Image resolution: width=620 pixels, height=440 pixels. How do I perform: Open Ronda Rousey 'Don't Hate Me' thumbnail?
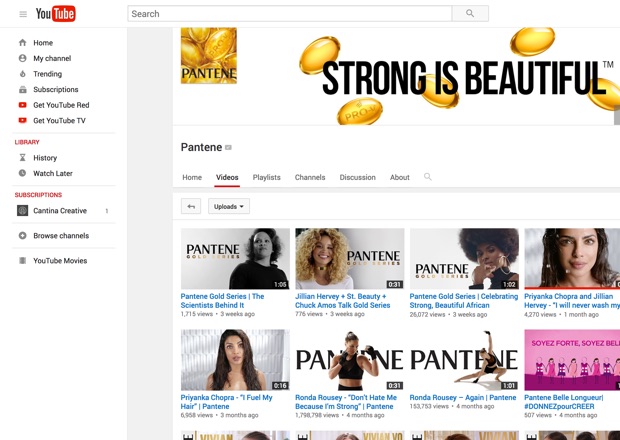(x=350, y=360)
